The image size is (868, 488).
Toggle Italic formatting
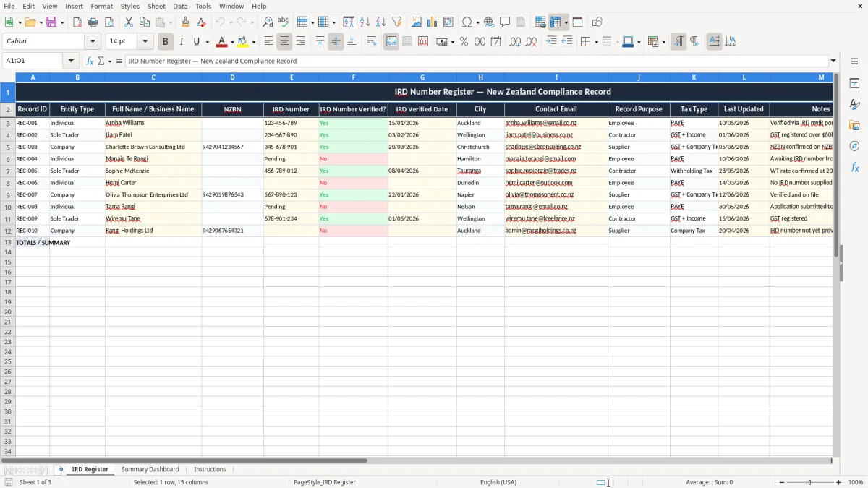coord(182,42)
